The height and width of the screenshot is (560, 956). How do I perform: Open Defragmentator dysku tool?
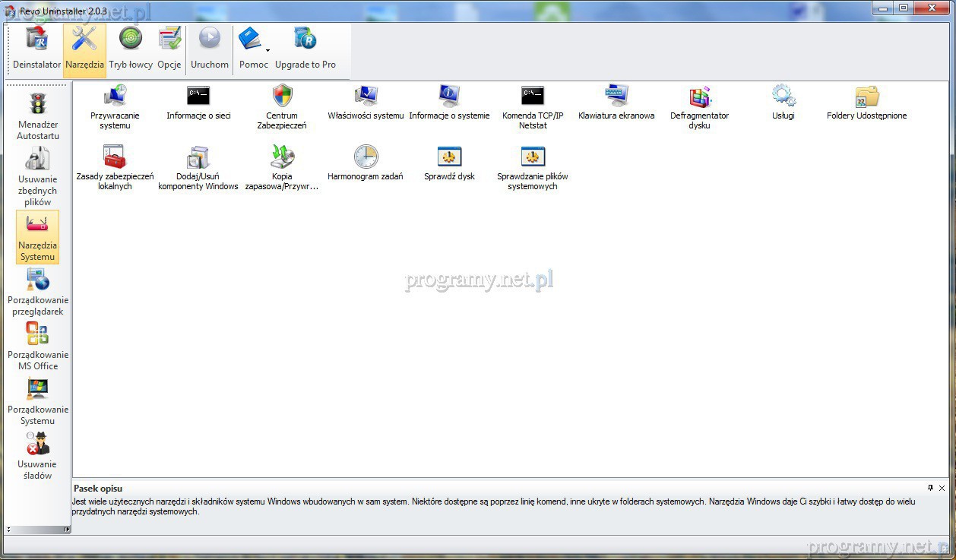pyautogui.click(x=699, y=96)
